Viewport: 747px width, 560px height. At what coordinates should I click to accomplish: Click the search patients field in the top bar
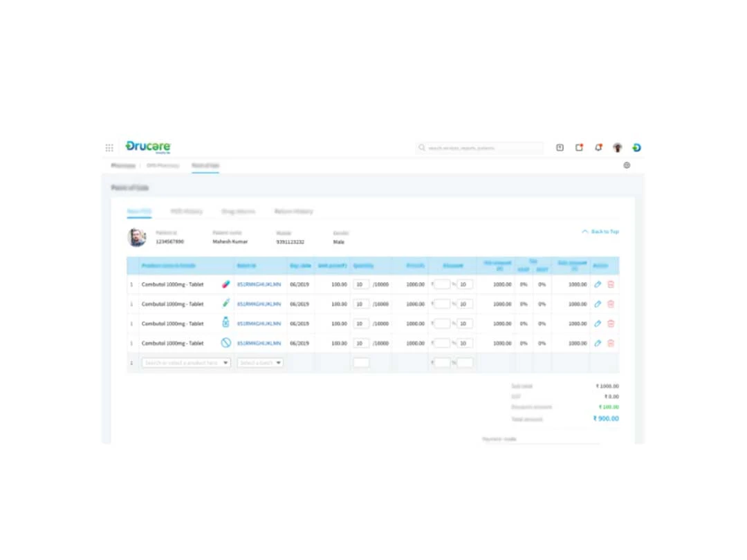point(479,147)
